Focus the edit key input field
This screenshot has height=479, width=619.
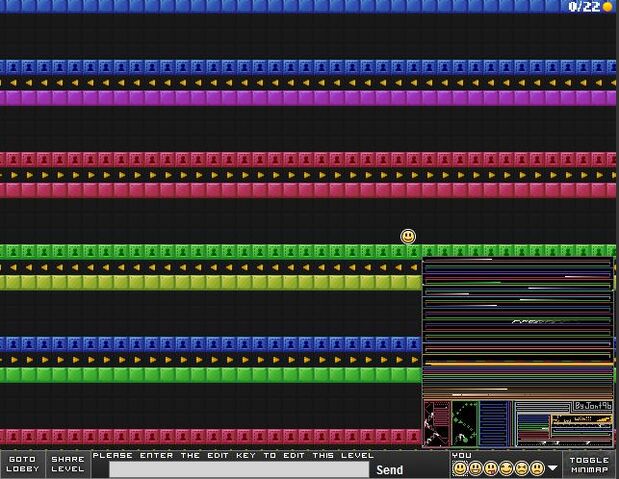(x=239, y=470)
